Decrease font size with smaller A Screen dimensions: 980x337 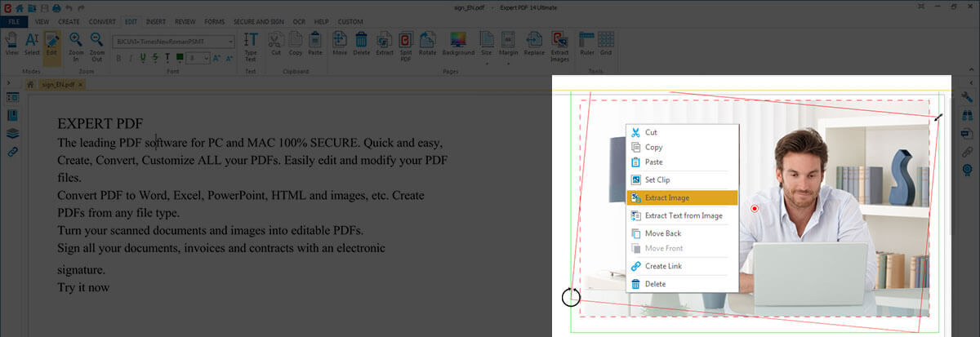pos(229,58)
